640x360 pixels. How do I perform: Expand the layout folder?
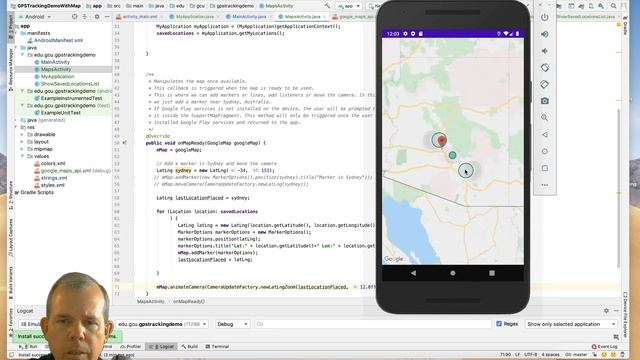(x=22, y=142)
